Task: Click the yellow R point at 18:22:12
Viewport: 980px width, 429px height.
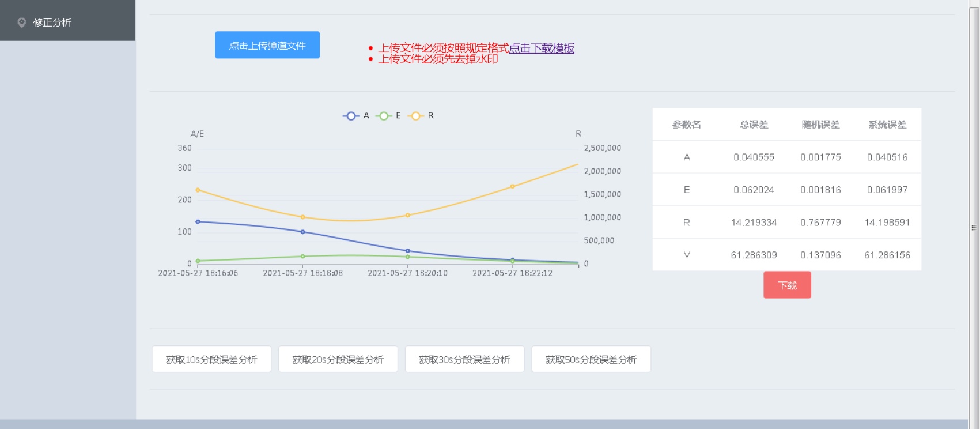Action: click(x=512, y=187)
